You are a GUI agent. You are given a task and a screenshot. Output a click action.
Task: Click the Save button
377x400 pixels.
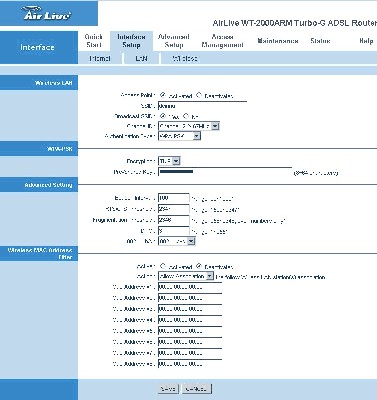pos(168,389)
